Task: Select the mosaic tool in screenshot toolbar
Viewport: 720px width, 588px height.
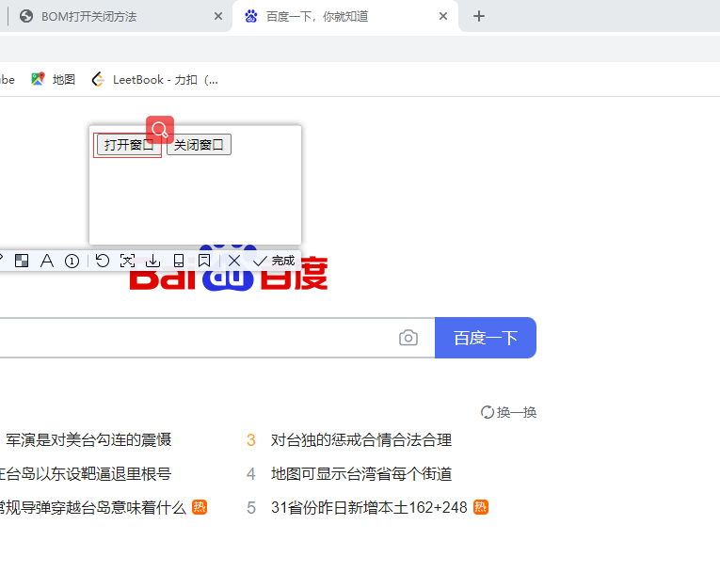Action: pos(22,261)
